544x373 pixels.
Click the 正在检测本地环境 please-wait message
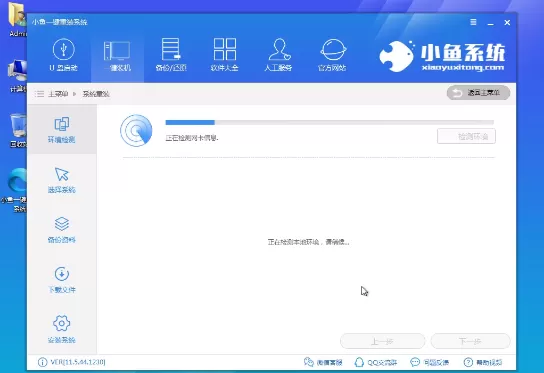[308, 242]
